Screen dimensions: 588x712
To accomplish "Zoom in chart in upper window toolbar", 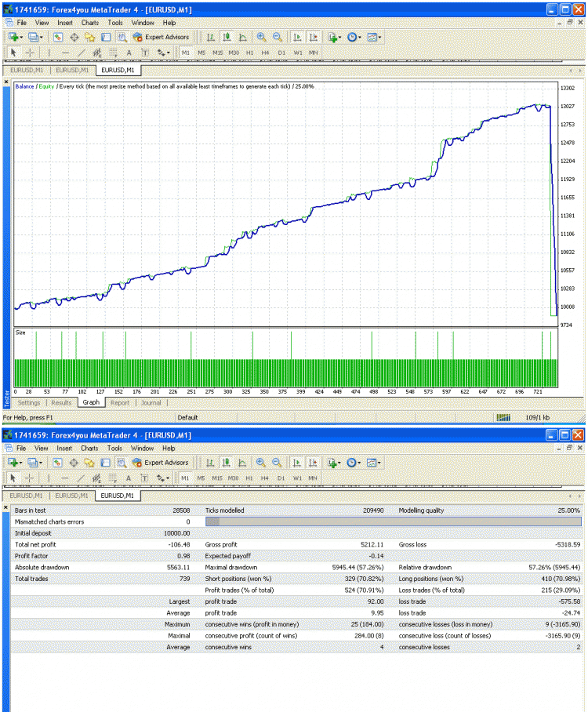I will 261,37.
